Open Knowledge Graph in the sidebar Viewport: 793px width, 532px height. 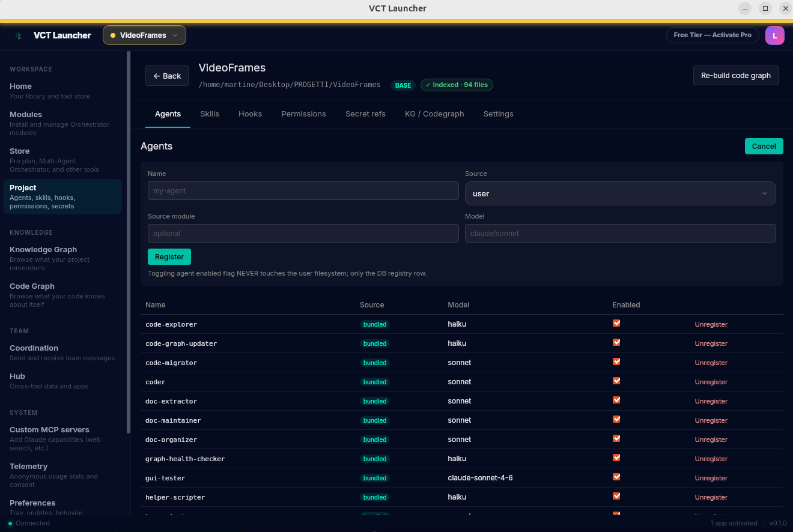tap(62, 258)
